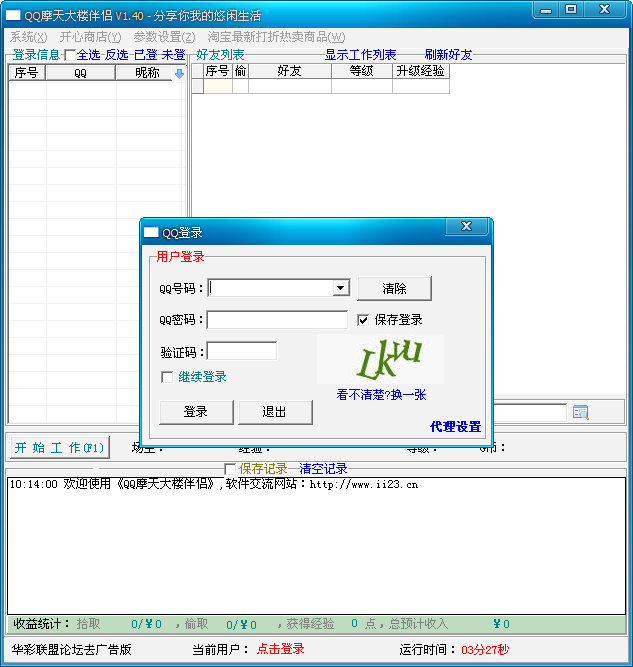This screenshot has width=633, height=667.
Task: Open the 开心商店(Y) menu
Action: [x=90, y=37]
